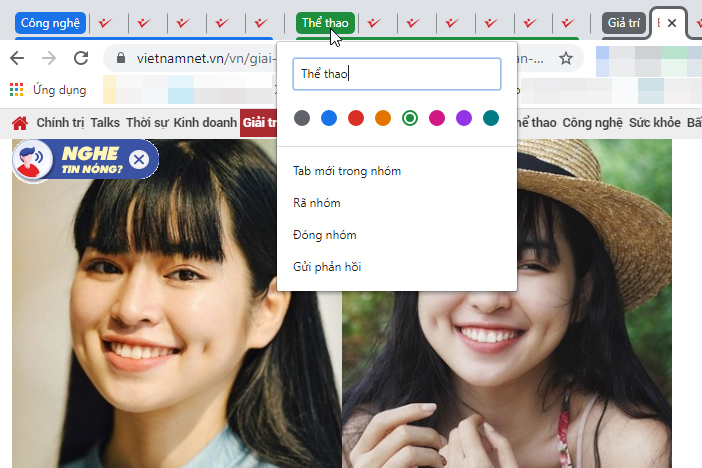This screenshot has height=468, width=702.
Task: Select the grey group color
Action: 302,118
